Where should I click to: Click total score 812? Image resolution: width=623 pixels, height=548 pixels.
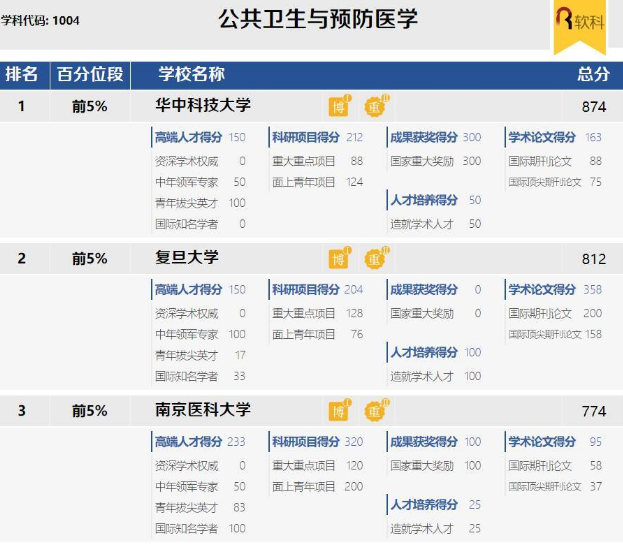click(x=594, y=259)
